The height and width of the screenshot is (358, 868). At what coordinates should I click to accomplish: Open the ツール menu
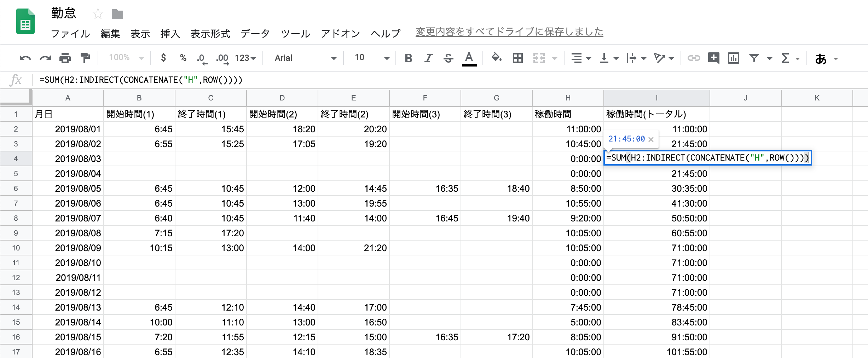click(295, 34)
